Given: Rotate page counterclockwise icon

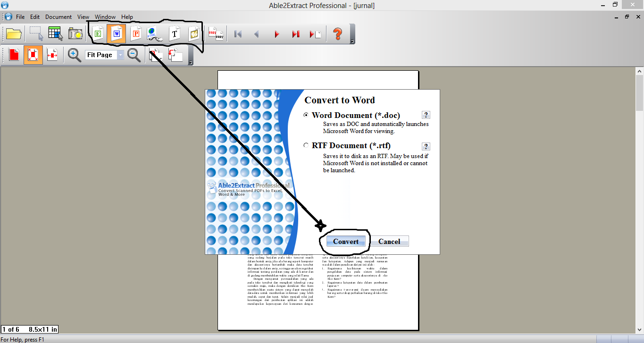Looking at the screenshot, I should coord(176,55).
